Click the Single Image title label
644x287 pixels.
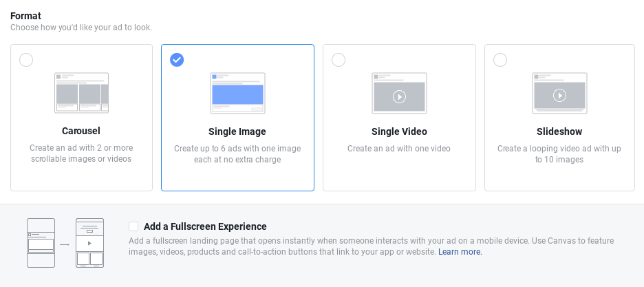tap(237, 131)
